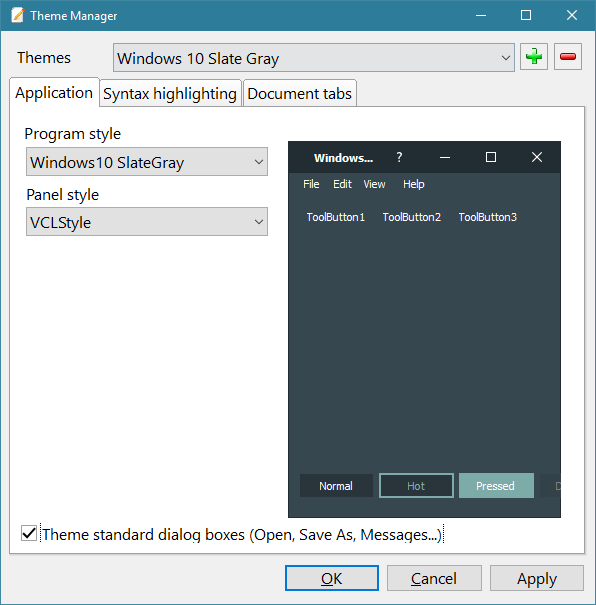Click the question mark in preview window
The image size is (596, 605).
(399, 157)
